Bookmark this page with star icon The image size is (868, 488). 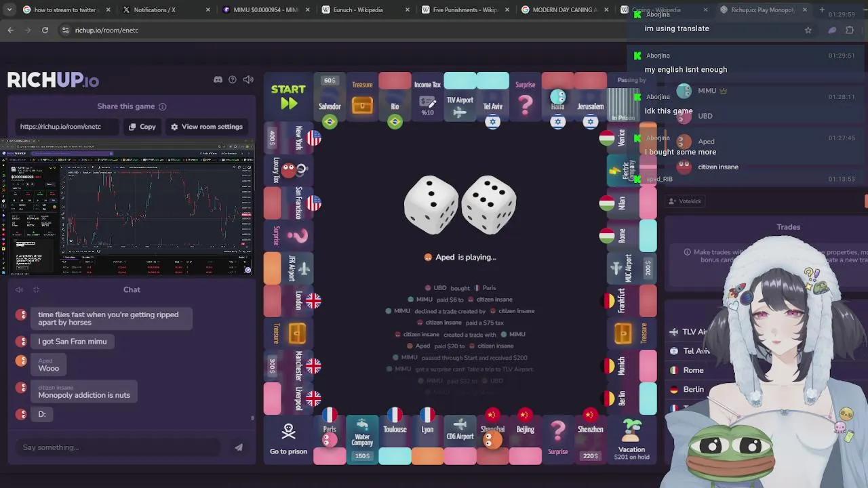coord(808,30)
